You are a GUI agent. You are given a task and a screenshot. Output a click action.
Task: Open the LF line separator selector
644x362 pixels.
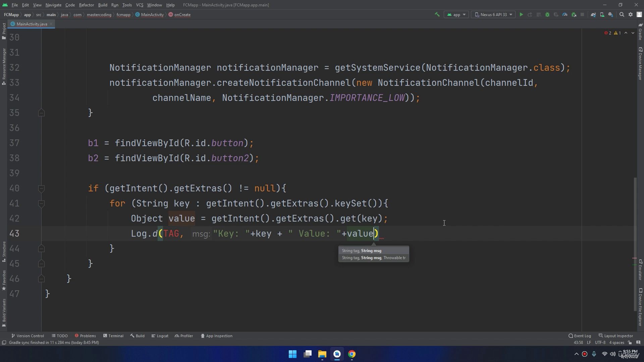tap(589, 343)
